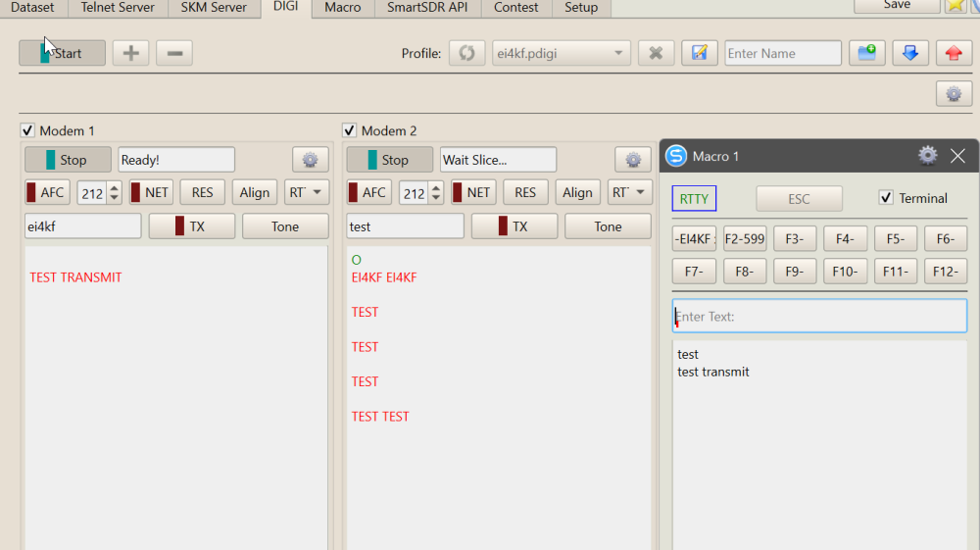Click Modem 2 test text field
This screenshot has height=550, width=980.
click(x=405, y=226)
